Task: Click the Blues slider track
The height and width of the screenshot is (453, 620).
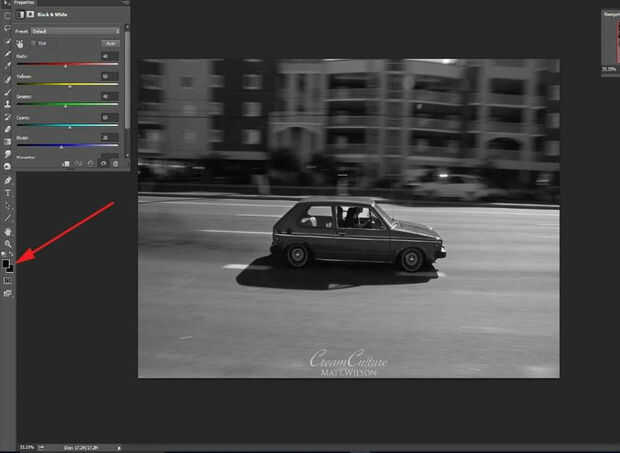Action: click(x=68, y=145)
